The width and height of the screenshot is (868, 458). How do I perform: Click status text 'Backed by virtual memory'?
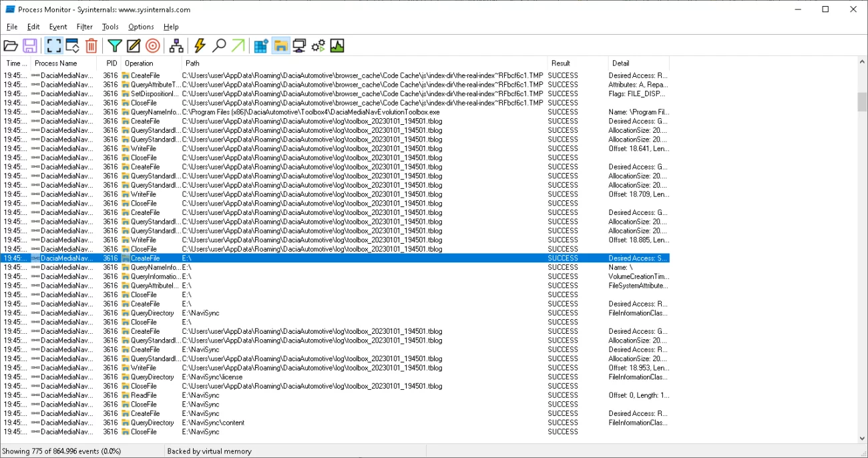(x=209, y=451)
